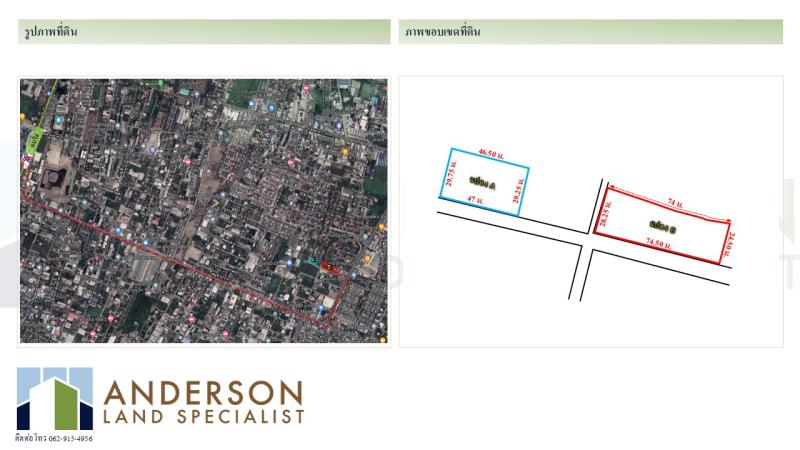Click the green road label on satellite map
The image size is (800, 450).
[x=35, y=140]
